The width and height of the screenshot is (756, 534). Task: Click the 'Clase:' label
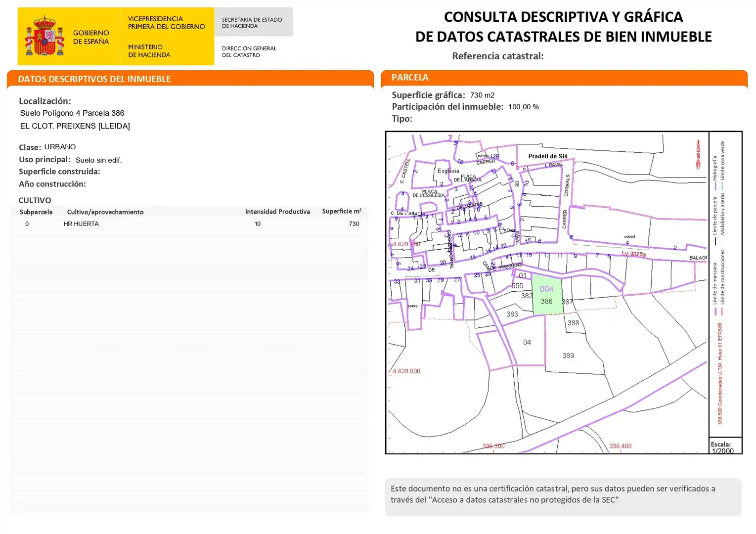[30, 147]
